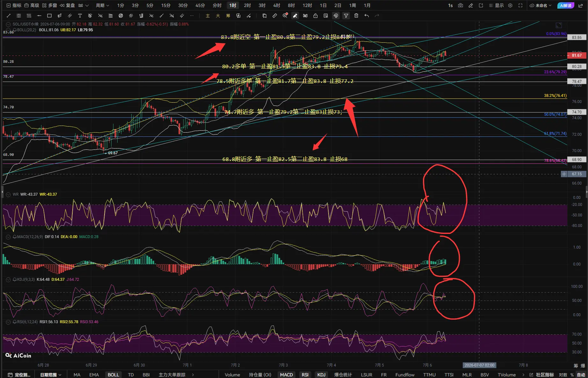Switch to the 4时 timeframe
The width and height of the screenshot is (588, 378).
(277, 5)
